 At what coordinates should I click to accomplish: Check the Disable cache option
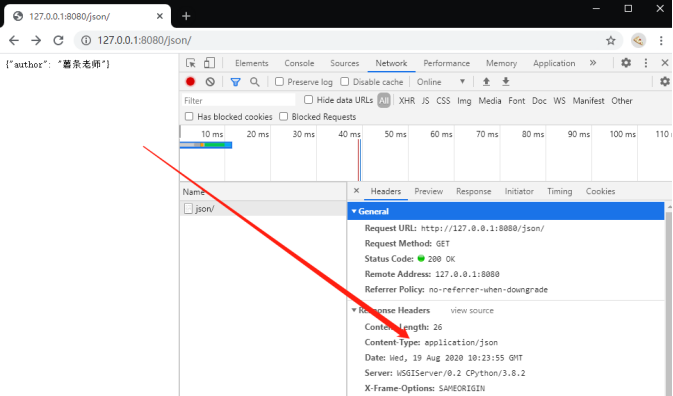point(345,82)
